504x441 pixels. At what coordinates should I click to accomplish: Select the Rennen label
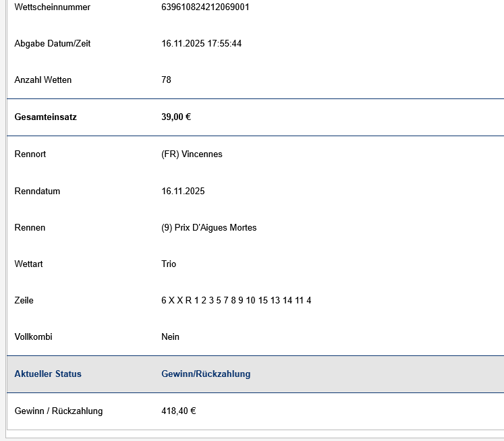tap(30, 228)
